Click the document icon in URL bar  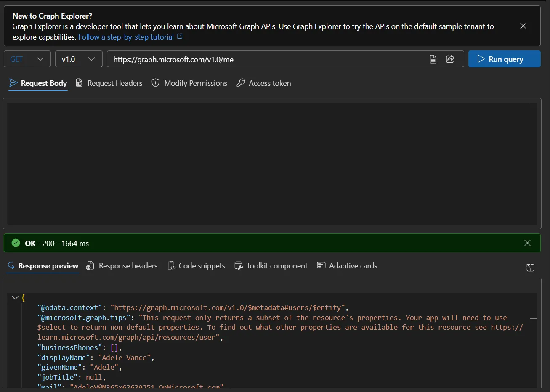pos(433,59)
